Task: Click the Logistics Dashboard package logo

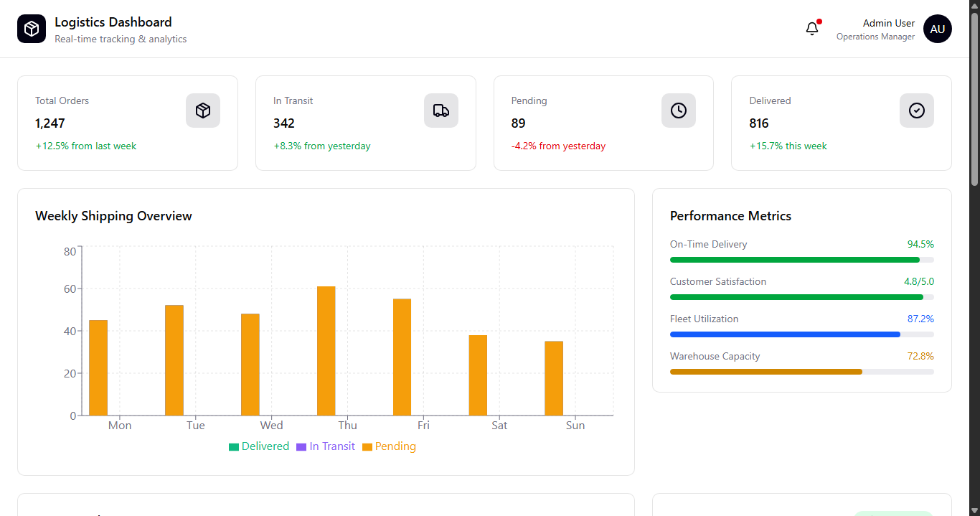Action: pyautogui.click(x=32, y=29)
